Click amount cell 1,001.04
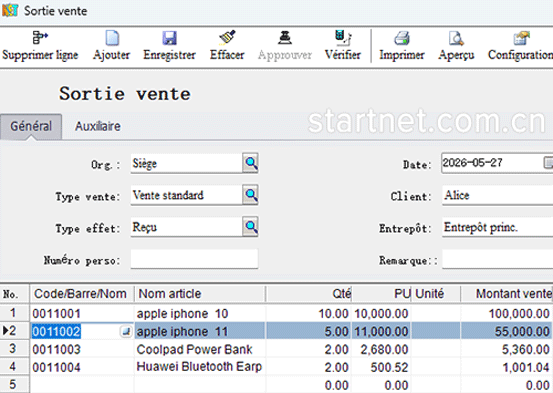 (x=507, y=367)
